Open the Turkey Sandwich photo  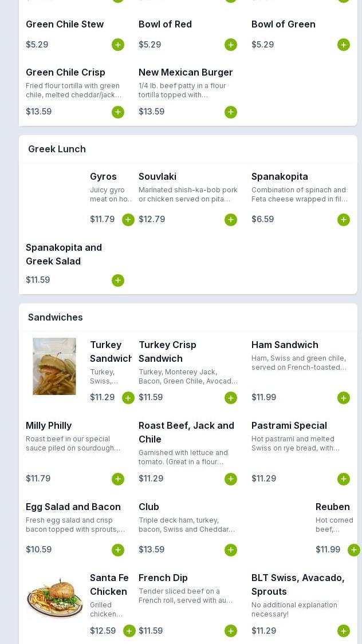pos(54,366)
